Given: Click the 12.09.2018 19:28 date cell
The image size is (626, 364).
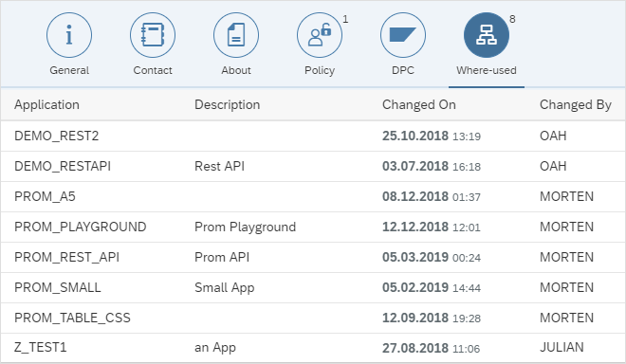Looking at the screenshot, I should coord(432,318).
